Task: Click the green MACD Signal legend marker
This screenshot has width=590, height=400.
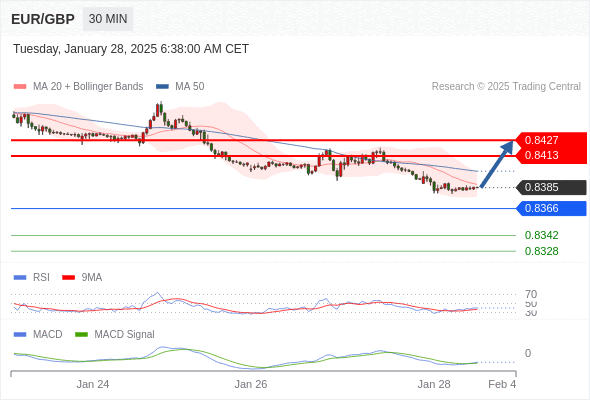Action: click(81, 335)
